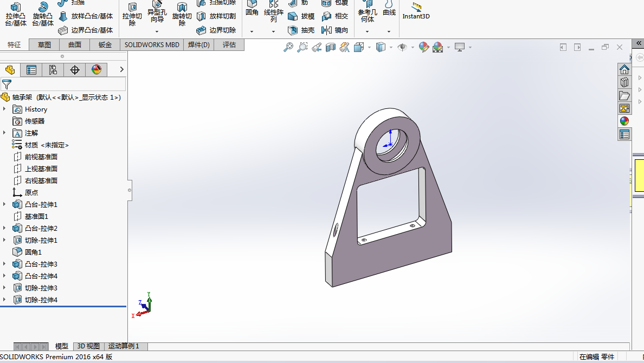The height and width of the screenshot is (363, 644).
Task: Click the Section View icon
Action: pyautogui.click(x=331, y=47)
